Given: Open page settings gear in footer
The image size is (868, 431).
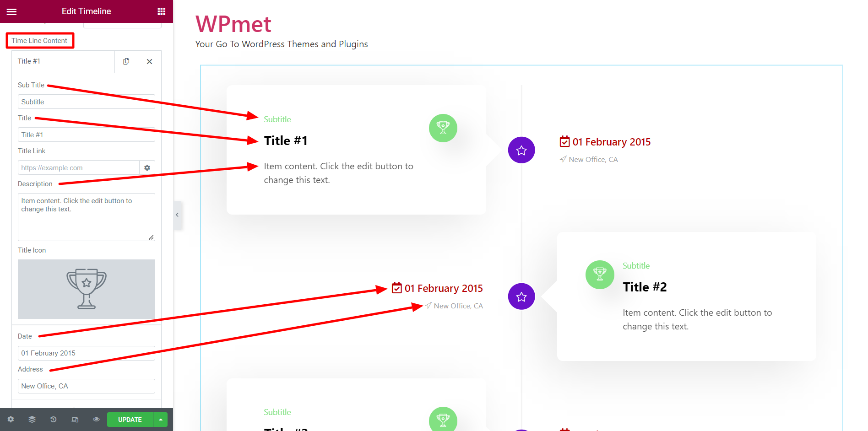Looking at the screenshot, I should tap(11, 420).
